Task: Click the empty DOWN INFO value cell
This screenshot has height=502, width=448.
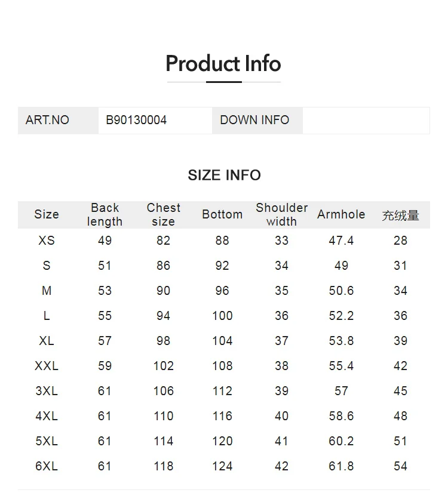Action: [366, 120]
